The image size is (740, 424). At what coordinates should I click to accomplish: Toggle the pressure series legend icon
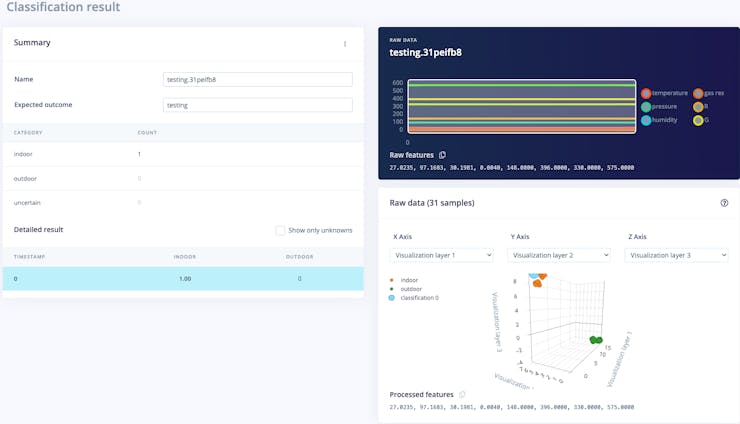coord(646,106)
